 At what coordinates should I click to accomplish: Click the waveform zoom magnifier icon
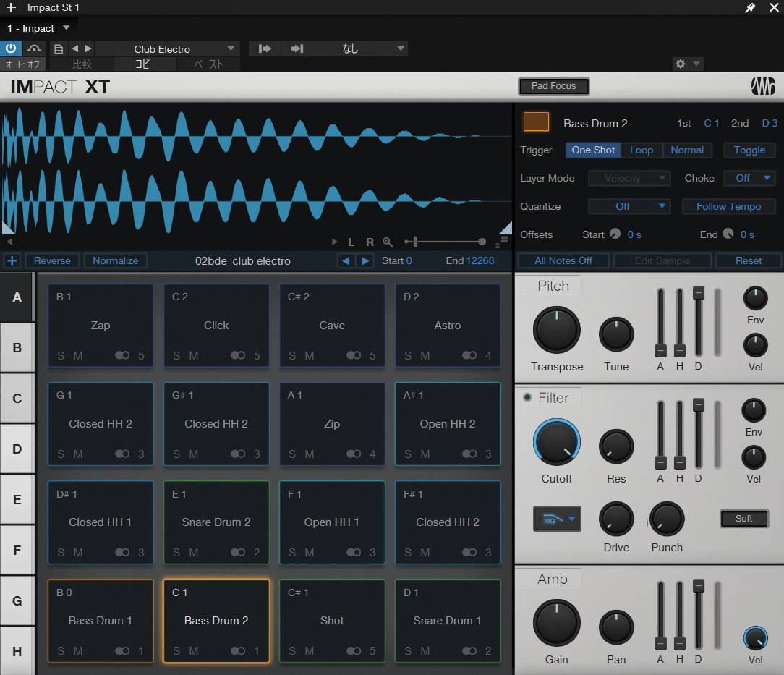[388, 242]
